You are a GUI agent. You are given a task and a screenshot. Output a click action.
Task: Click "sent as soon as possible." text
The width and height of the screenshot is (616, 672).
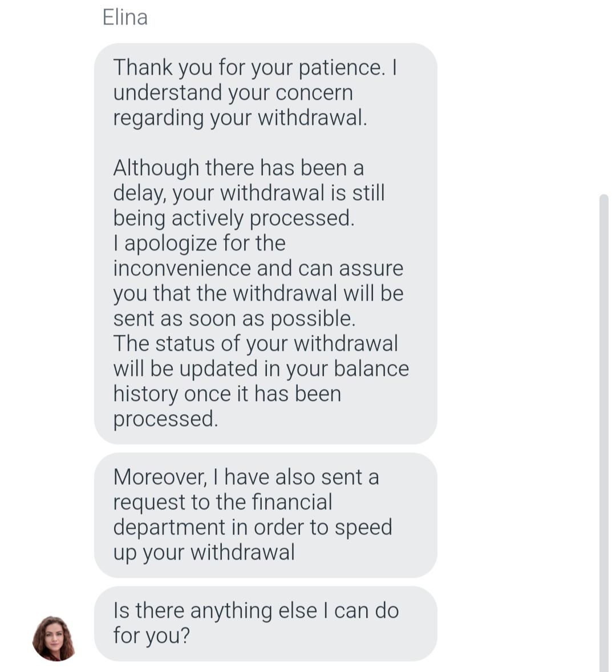[234, 318]
